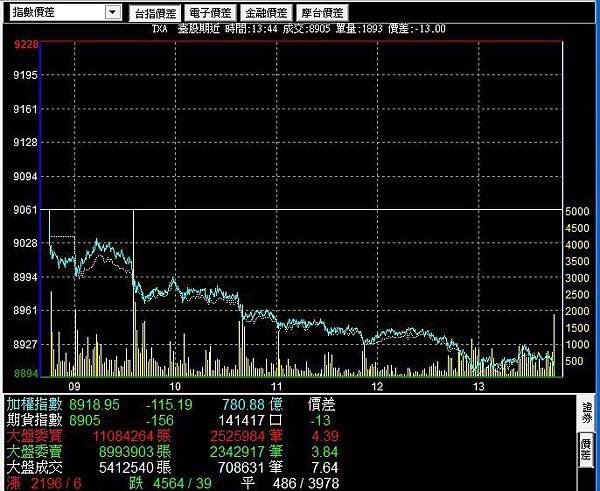The image size is (600, 491).
Task: Click the 大盤委賣 row label
Action: pos(34,452)
